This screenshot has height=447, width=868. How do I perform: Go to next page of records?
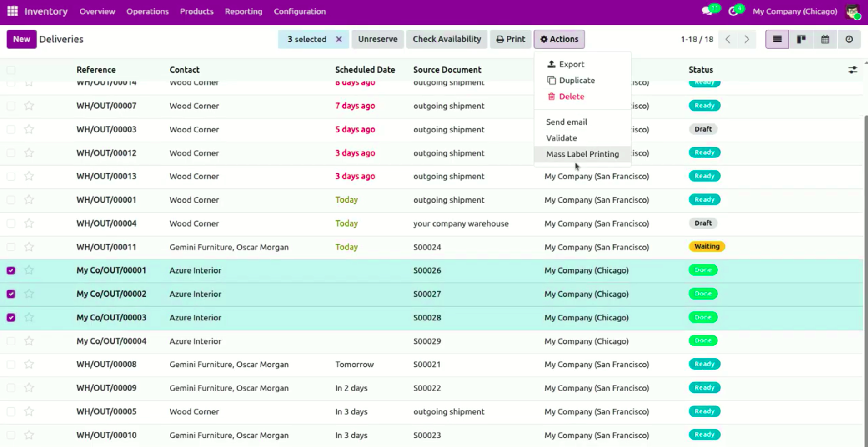pos(747,39)
